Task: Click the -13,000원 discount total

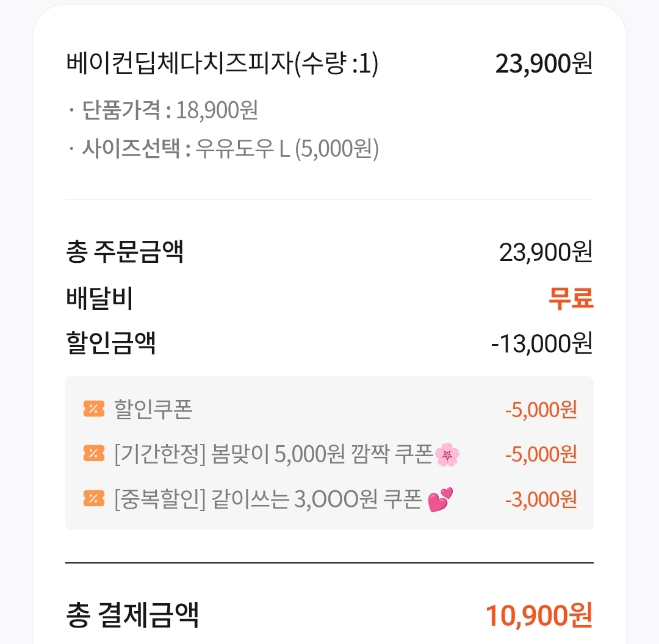Action: coord(542,343)
